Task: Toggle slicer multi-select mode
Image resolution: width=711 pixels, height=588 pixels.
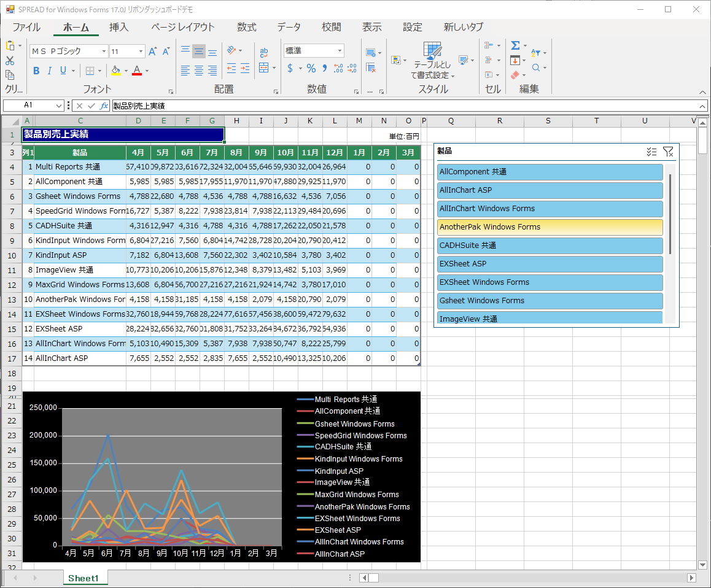Action: 651,152
